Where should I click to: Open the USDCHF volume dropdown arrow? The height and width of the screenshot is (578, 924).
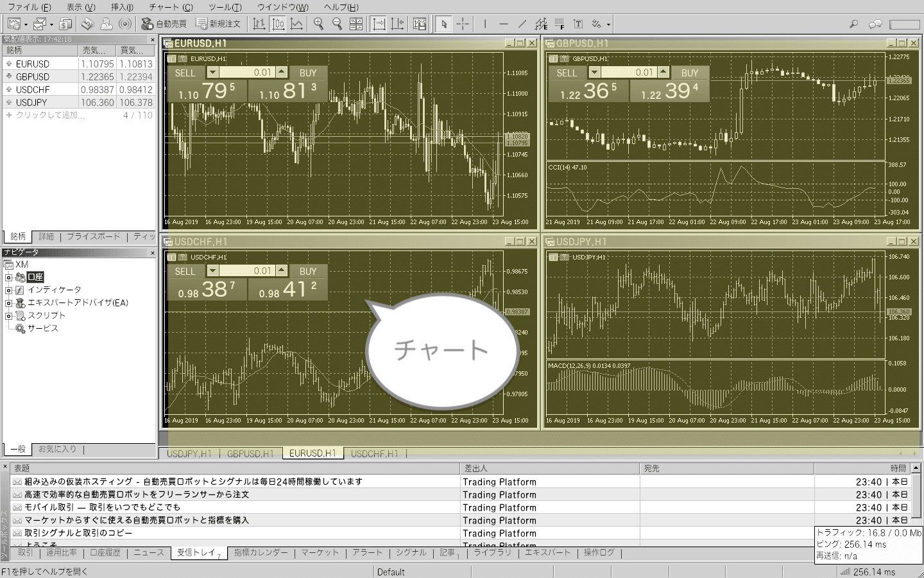[x=213, y=271]
